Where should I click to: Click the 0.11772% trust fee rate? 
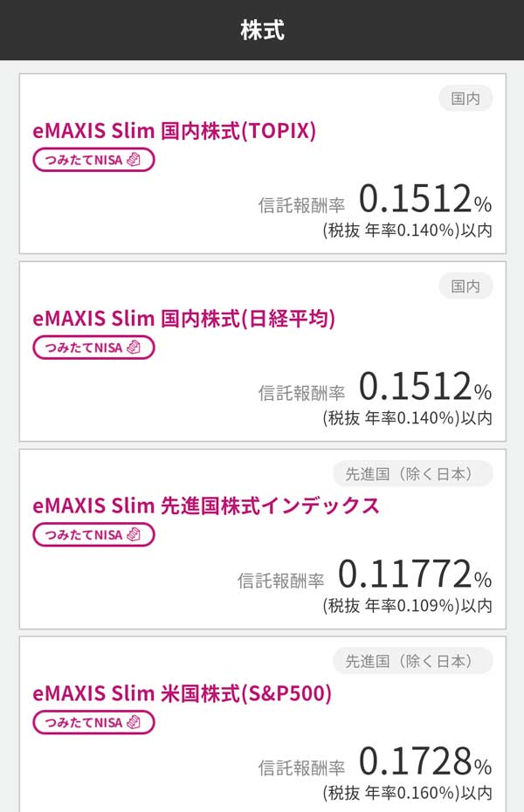[414, 575]
